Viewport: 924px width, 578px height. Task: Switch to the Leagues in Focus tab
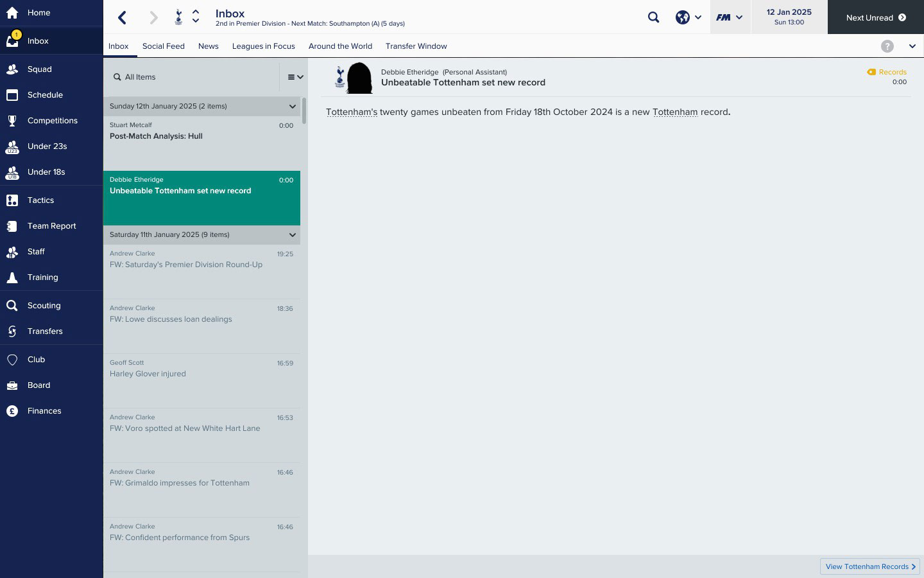(264, 46)
